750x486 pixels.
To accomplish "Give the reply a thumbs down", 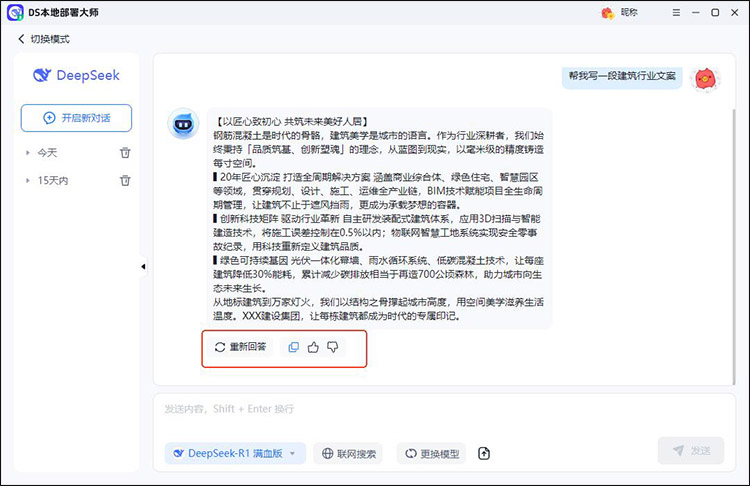I will pos(332,347).
